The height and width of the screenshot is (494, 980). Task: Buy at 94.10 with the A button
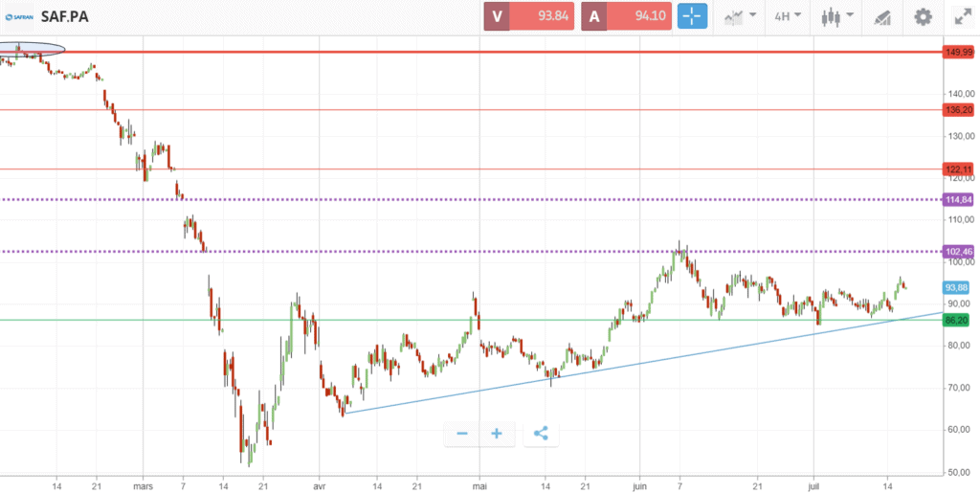626,16
